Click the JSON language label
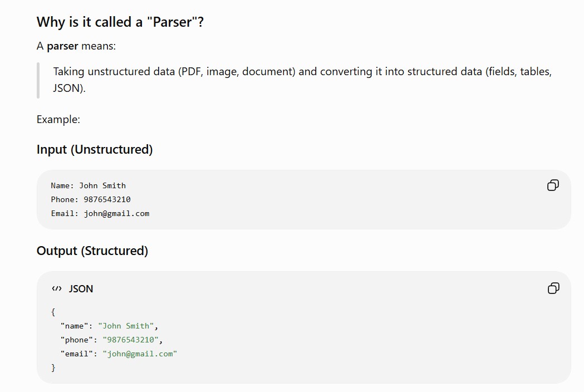Screen dimensions: 584x392 (x=81, y=289)
